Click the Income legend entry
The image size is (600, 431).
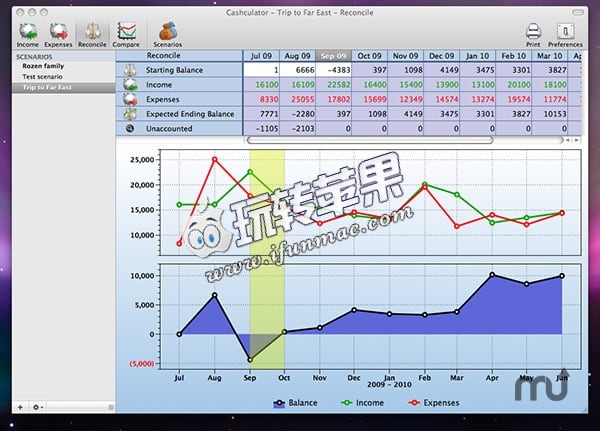[362, 403]
